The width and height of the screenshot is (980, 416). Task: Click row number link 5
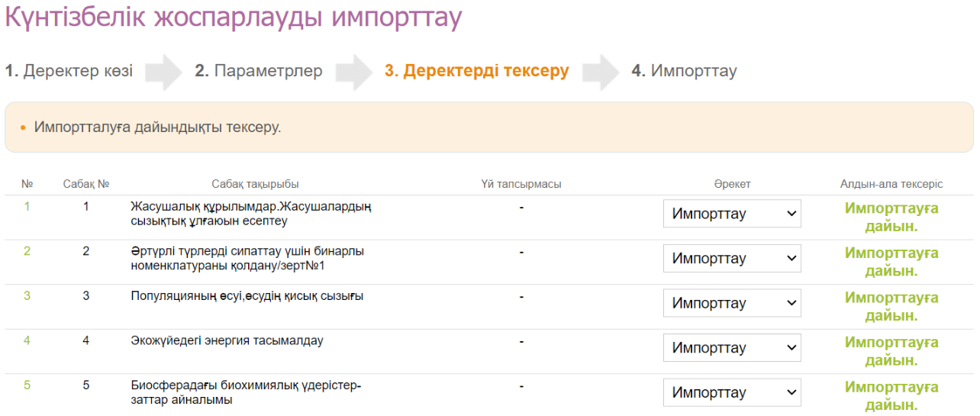click(x=27, y=385)
